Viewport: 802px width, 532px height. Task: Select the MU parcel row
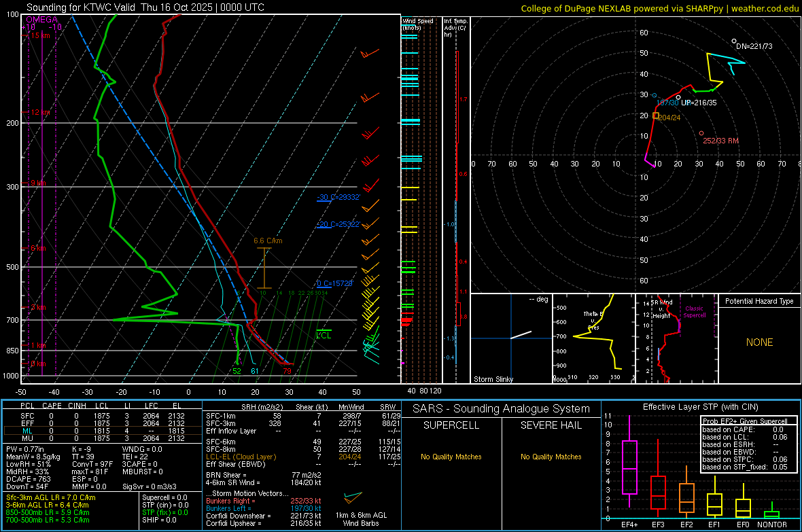click(103, 438)
